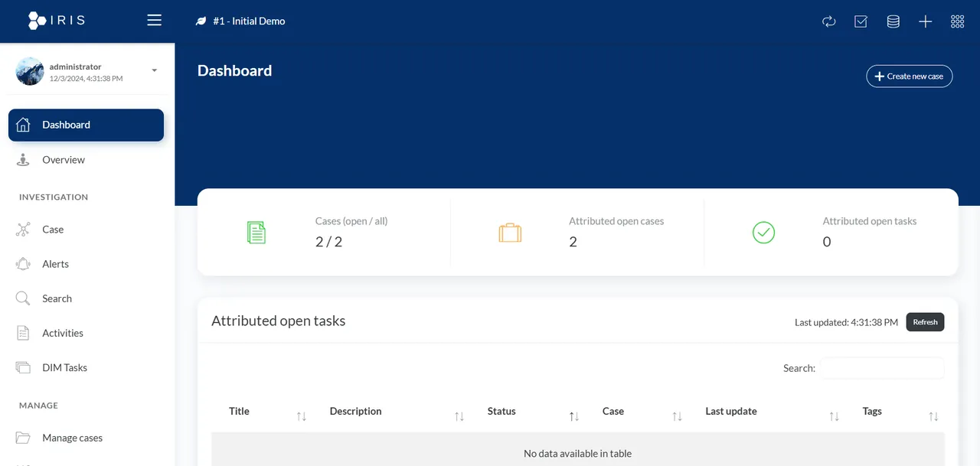Open Manage cases in the sidebar
The height and width of the screenshot is (466, 980).
tap(72, 438)
